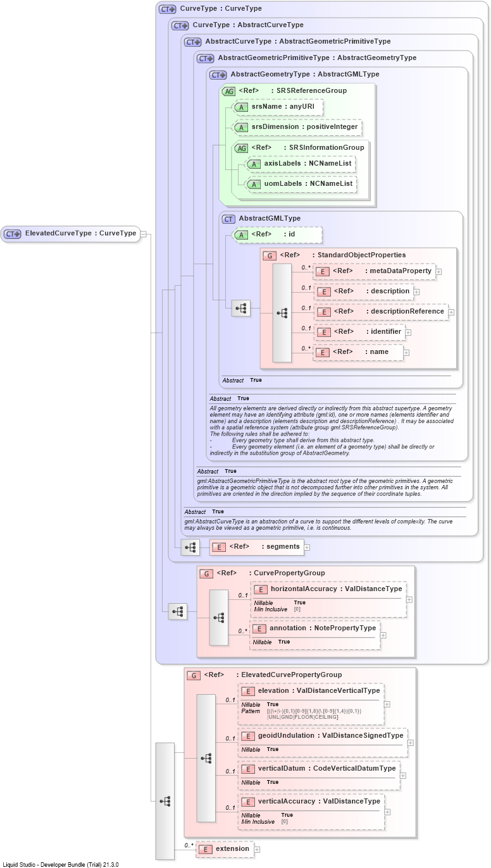The image size is (491, 868).
Task: Expand the metaDataProperty element
Action: click(x=438, y=271)
